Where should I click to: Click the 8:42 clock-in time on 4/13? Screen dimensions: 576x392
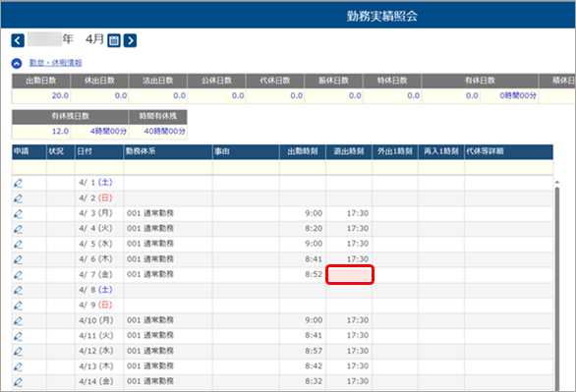click(x=314, y=366)
